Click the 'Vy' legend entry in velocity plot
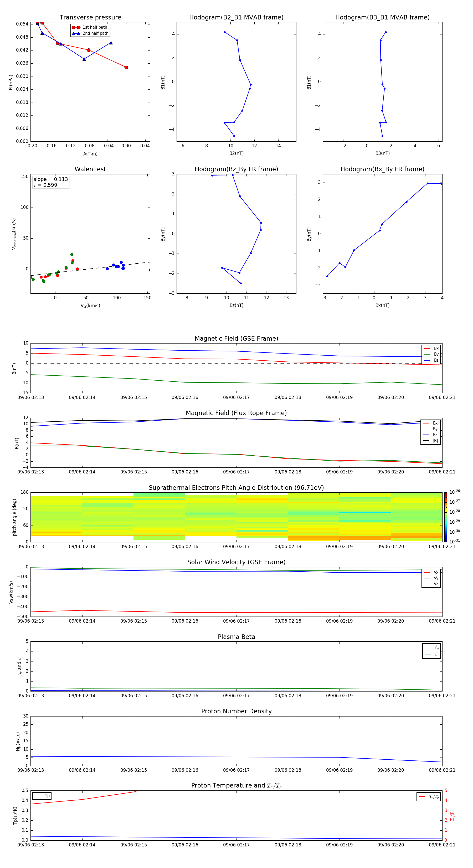The height and width of the screenshot is (868, 473). click(431, 578)
